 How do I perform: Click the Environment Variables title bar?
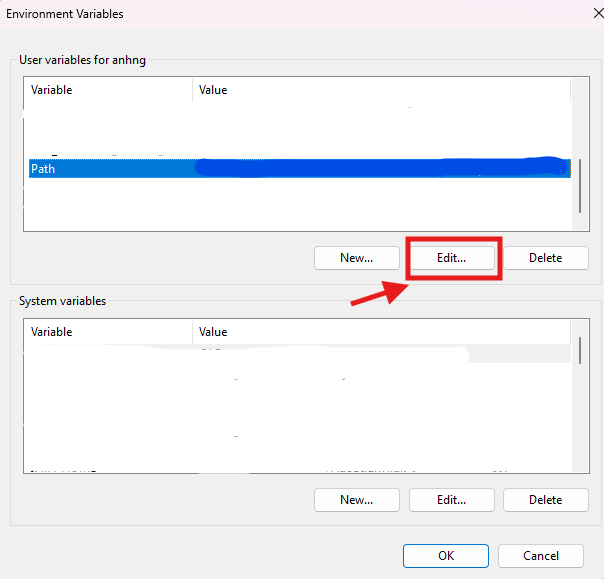click(x=250, y=14)
